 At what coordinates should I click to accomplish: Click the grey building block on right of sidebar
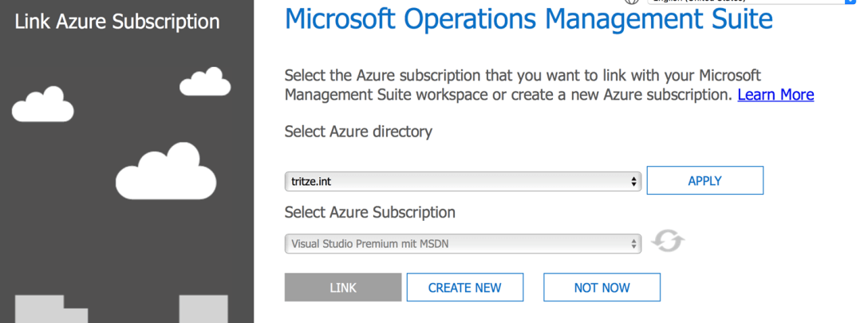[203, 309]
